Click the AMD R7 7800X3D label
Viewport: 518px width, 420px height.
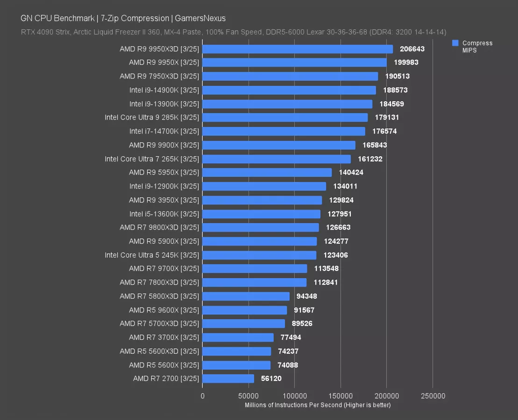click(159, 282)
